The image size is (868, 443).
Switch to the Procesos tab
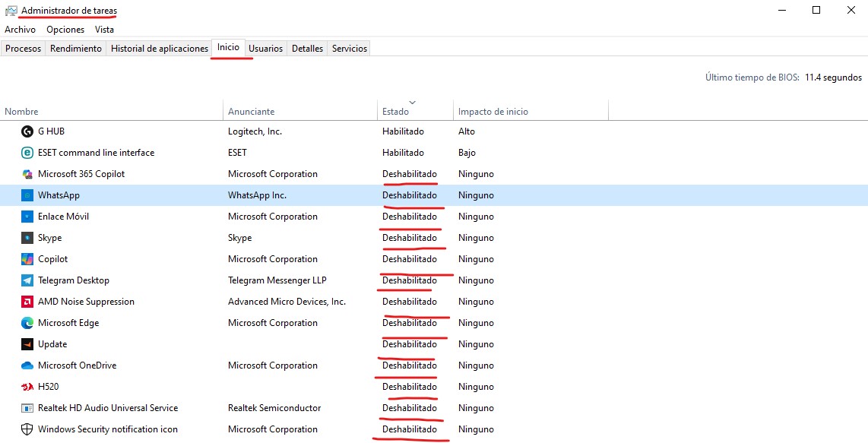pos(24,49)
